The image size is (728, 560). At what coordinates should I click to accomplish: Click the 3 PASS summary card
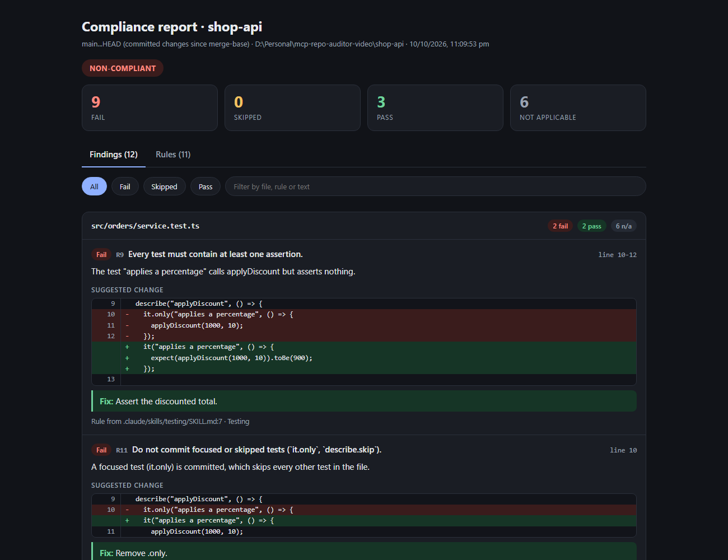tap(435, 108)
